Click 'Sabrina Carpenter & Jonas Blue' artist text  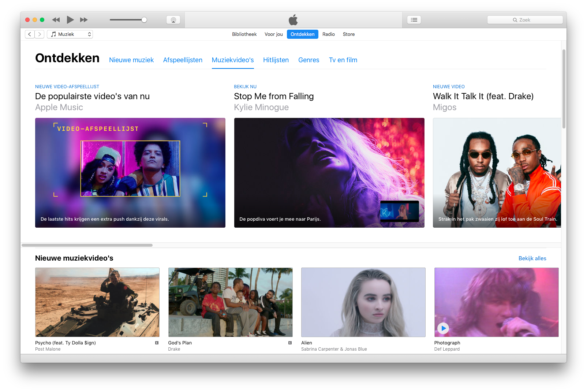[x=334, y=349]
